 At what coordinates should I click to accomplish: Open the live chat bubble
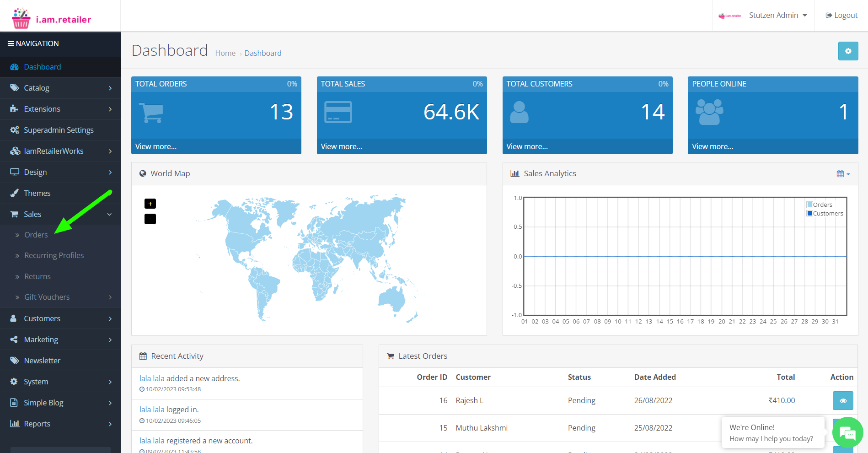pyautogui.click(x=847, y=432)
